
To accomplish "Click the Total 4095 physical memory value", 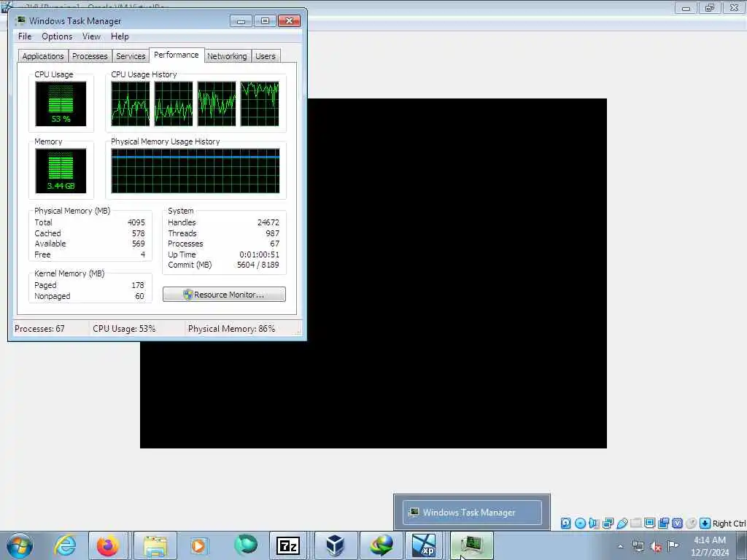I will pyautogui.click(x=136, y=222).
